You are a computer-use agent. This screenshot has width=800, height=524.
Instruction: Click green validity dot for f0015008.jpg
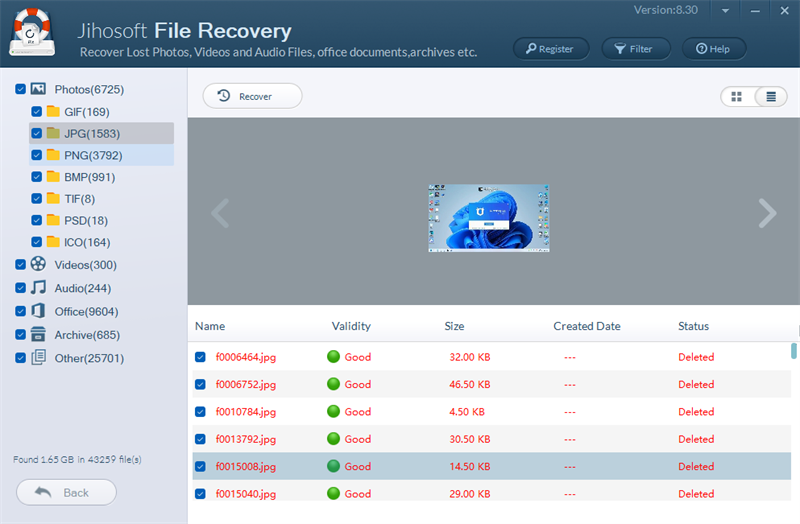(333, 466)
